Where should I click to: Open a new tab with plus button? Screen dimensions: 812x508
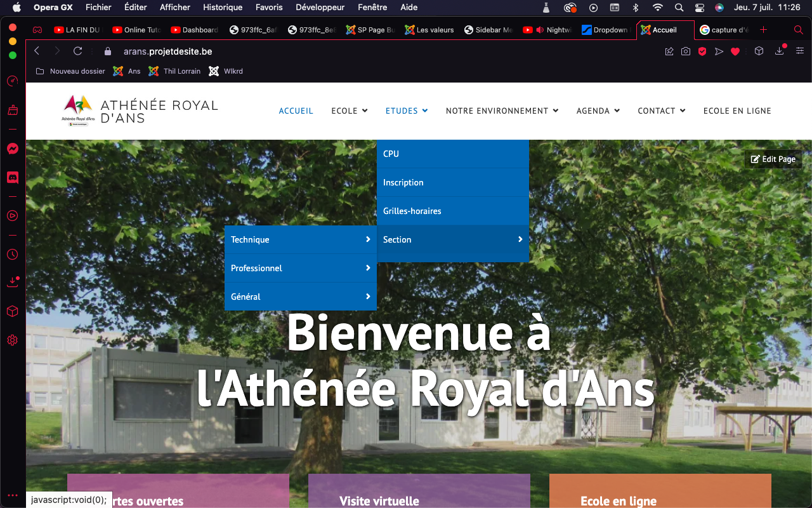(x=763, y=30)
